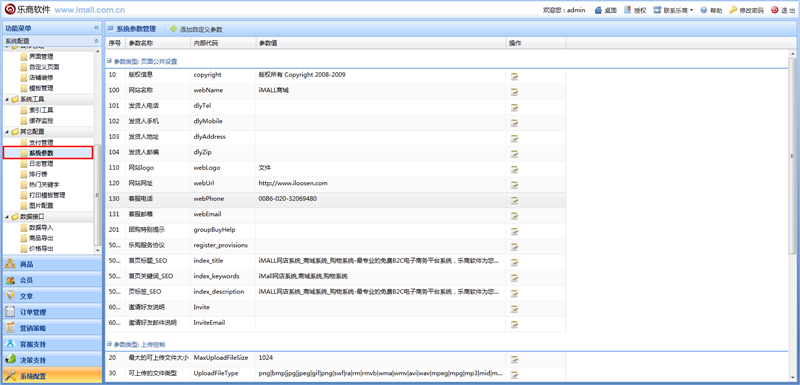The width and height of the screenshot is (800, 385).
Task: Add custom parameter (添加自定义参数)
Action: click(x=196, y=30)
